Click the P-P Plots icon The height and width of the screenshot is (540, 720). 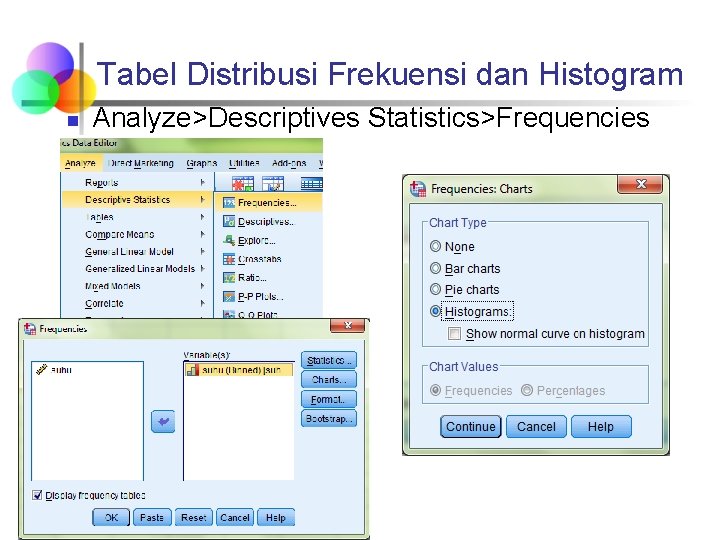(229, 297)
